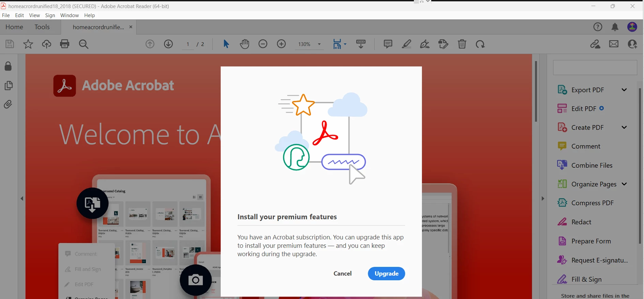This screenshot has width=644, height=299.
Task: Click the trash delete icon
Action: [x=462, y=44]
